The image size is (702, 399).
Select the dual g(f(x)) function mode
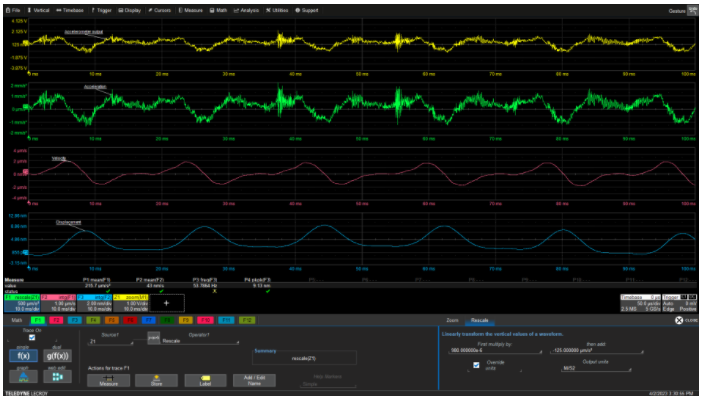pyautogui.click(x=57, y=356)
